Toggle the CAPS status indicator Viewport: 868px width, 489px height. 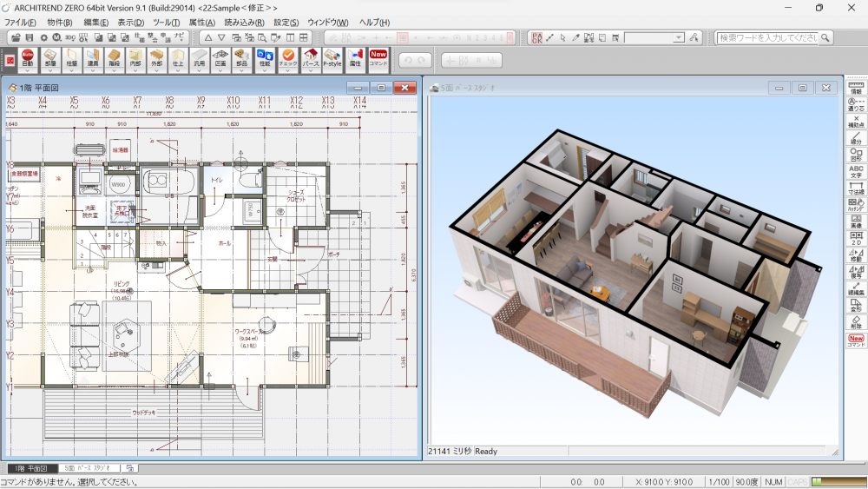tap(798, 482)
